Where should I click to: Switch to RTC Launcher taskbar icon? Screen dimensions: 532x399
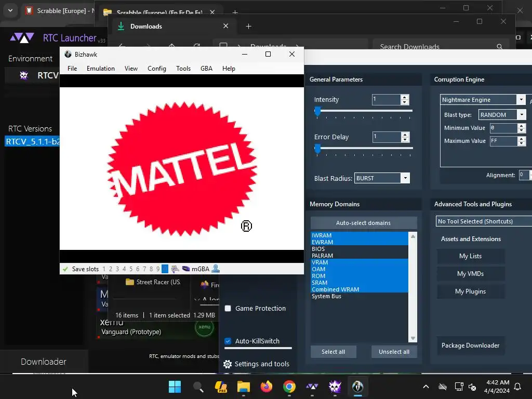(312, 387)
